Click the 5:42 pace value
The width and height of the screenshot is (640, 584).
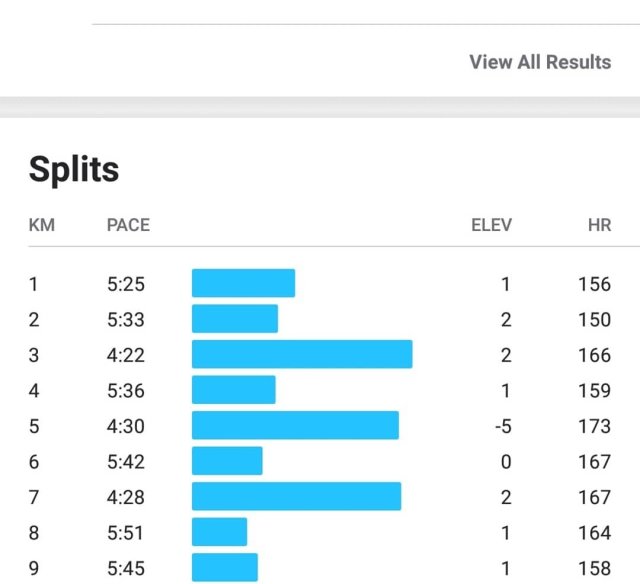click(126, 462)
